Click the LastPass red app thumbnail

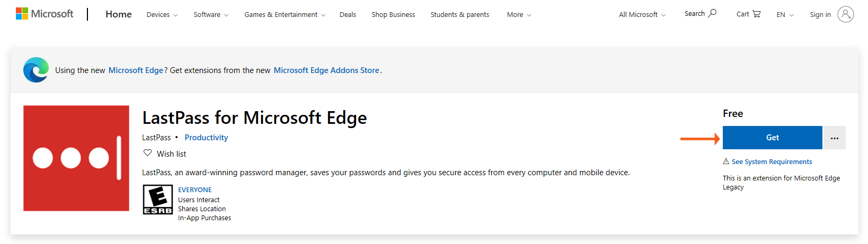76,158
